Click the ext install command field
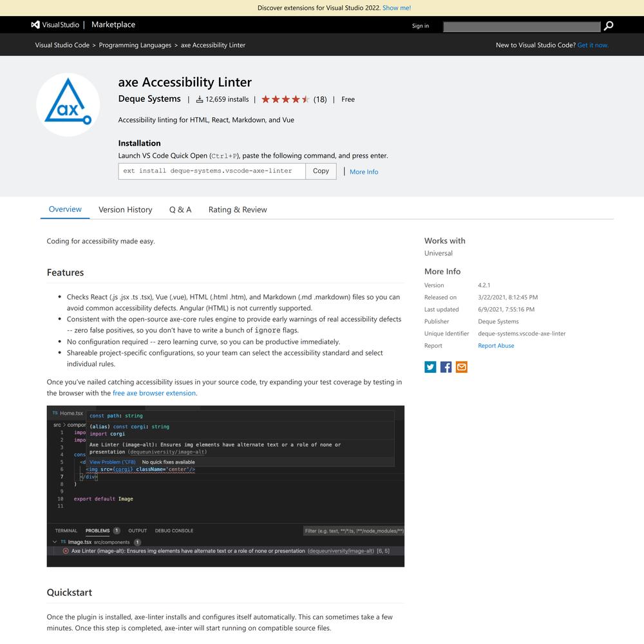 tap(212, 171)
